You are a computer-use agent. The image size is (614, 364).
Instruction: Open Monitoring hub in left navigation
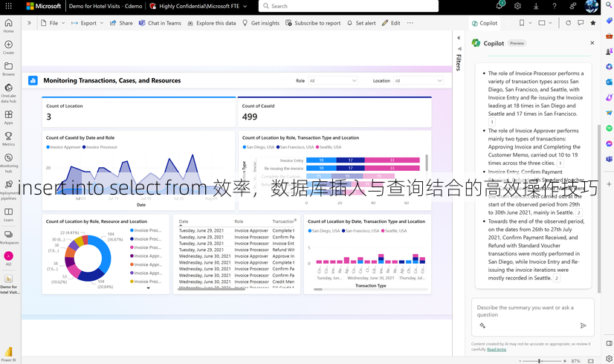point(9,163)
